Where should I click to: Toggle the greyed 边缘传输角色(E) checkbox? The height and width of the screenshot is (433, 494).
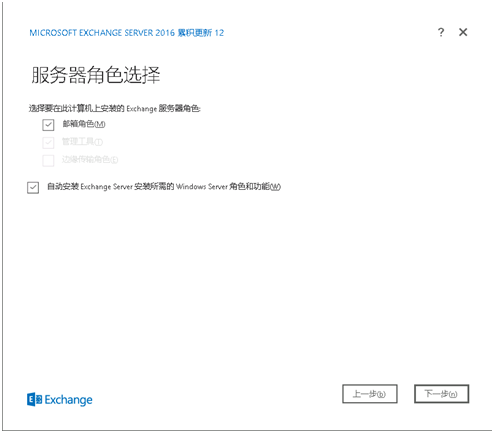48,160
